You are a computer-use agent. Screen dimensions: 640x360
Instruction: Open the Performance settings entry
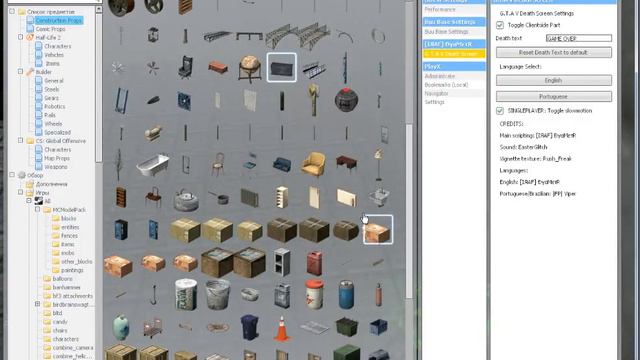click(x=454, y=9)
